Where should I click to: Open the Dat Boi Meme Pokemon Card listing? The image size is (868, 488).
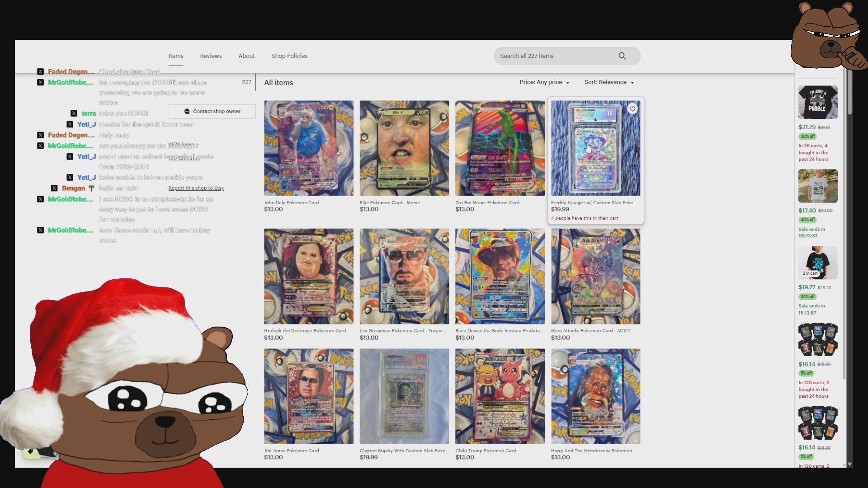[500, 148]
